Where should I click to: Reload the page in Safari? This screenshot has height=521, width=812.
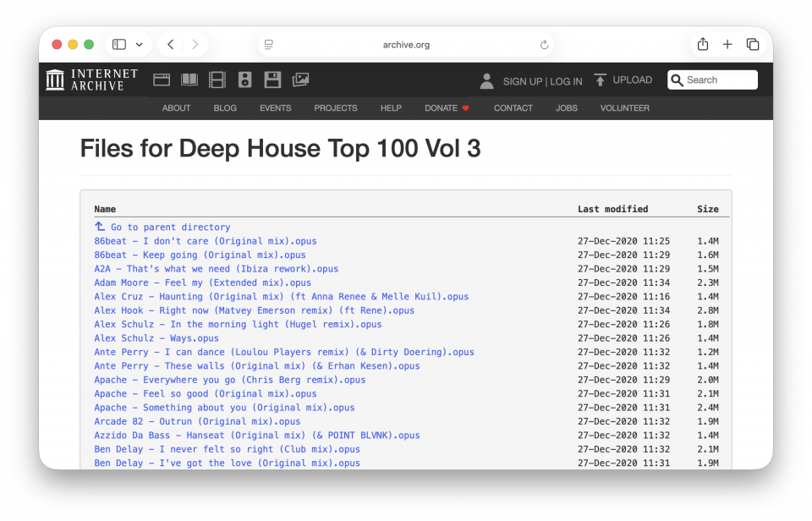[544, 45]
